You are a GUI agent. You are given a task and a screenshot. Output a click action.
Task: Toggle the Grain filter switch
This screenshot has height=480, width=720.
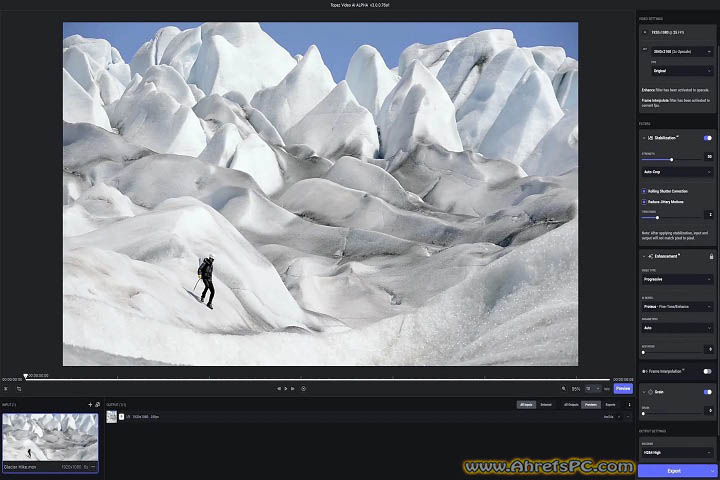coord(708,392)
